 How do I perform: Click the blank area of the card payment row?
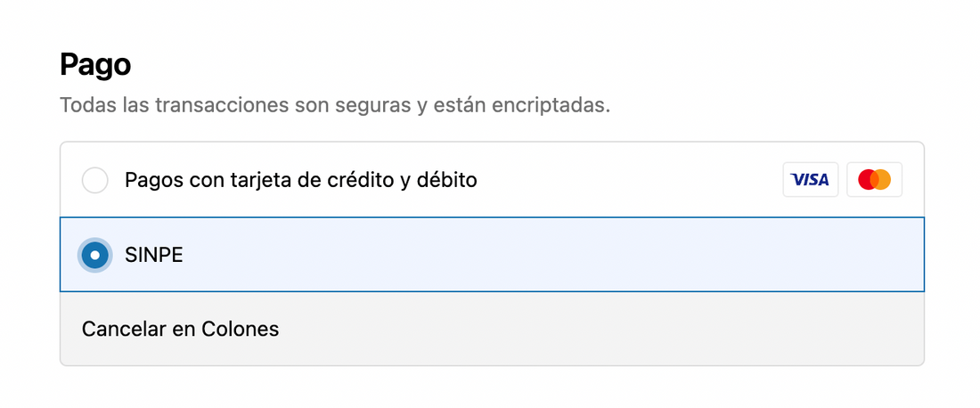point(624,181)
